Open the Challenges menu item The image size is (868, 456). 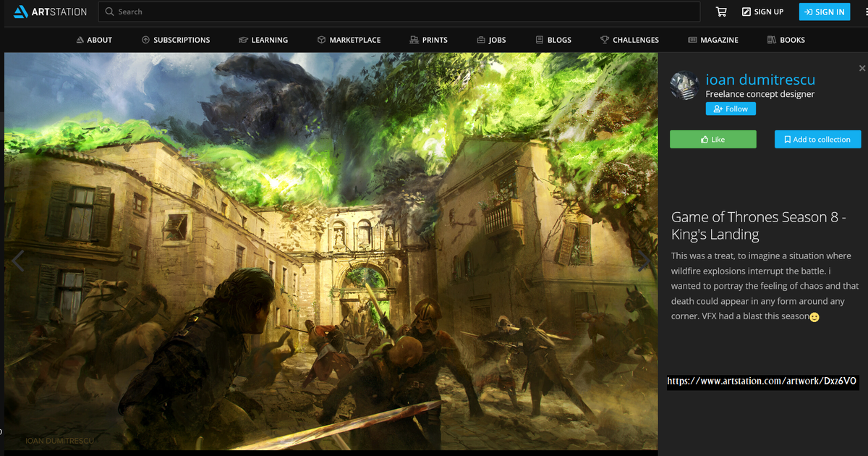(629, 40)
